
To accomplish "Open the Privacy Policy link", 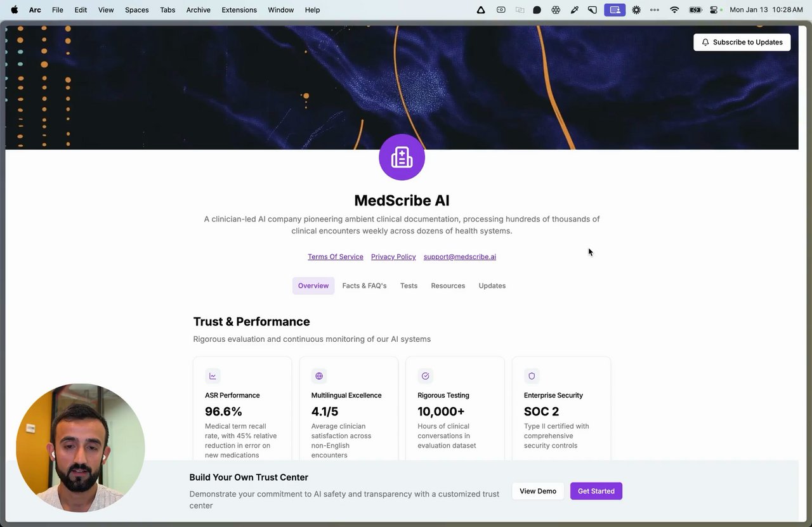I will (393, 257).
